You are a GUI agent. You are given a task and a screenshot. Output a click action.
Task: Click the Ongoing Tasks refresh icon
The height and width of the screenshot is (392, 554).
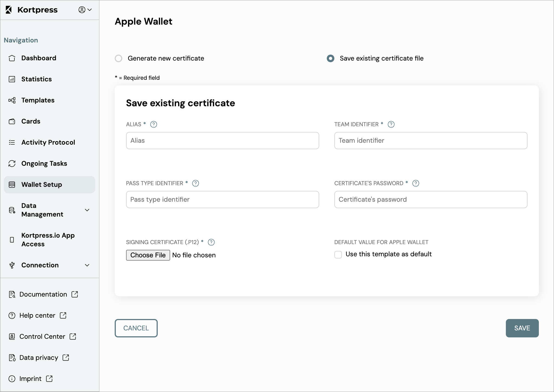click(12, 164)
